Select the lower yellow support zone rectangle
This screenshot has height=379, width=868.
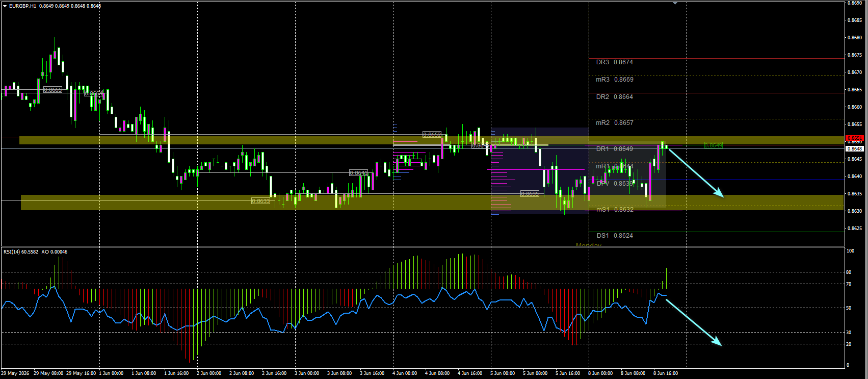pos(432,203)
